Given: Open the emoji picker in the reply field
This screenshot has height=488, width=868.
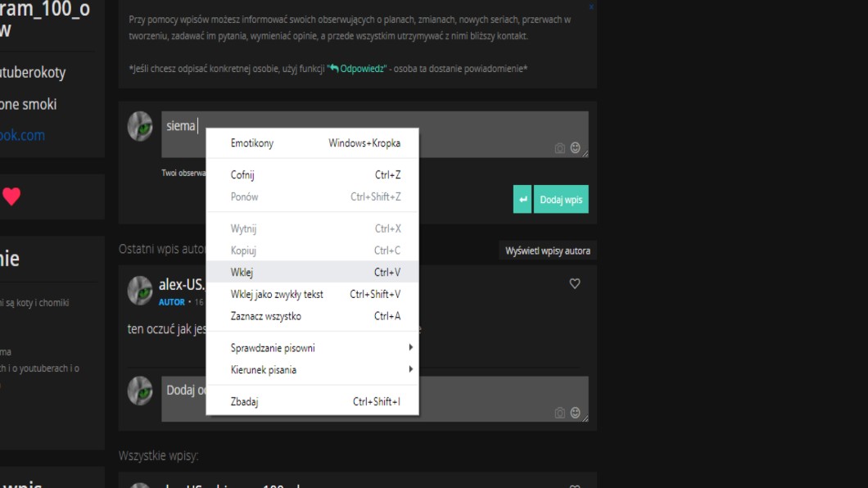Looking at the screenshot, I should (575, 413).
